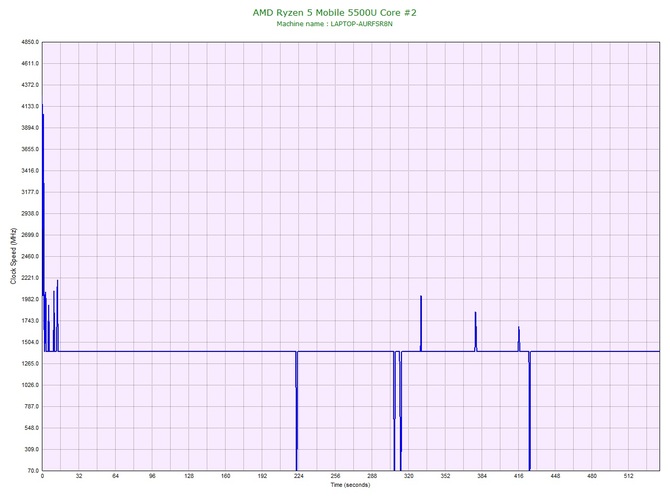This screenshot has height=502, width=670.
Task: Click the 416 tick on the time axis
Action: click(519, 476)
